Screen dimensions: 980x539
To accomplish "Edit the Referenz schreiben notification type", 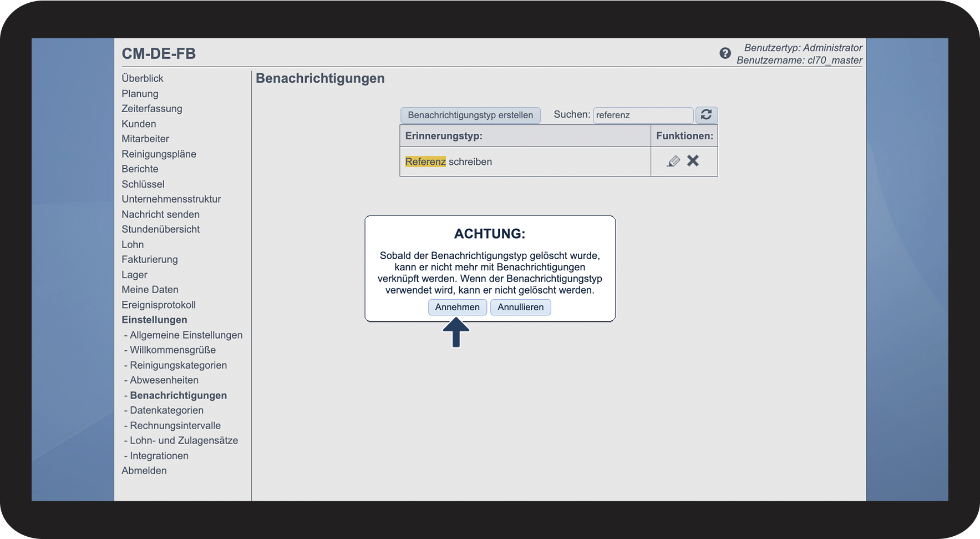I will 673,161.
